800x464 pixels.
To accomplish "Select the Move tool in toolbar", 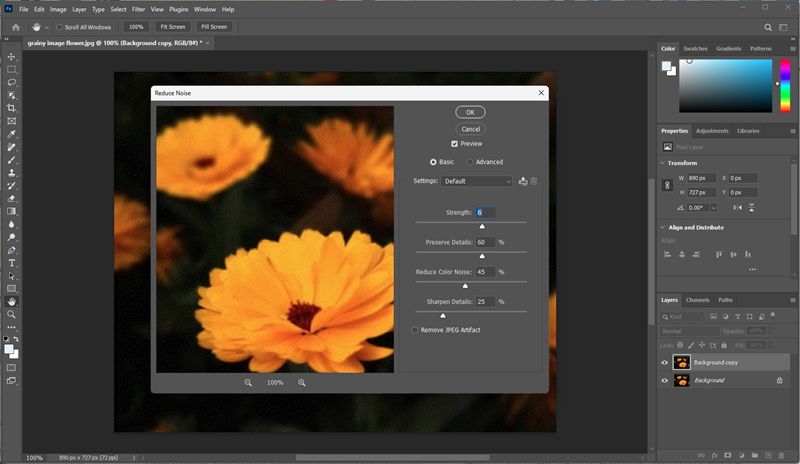I will click(12, 57).
